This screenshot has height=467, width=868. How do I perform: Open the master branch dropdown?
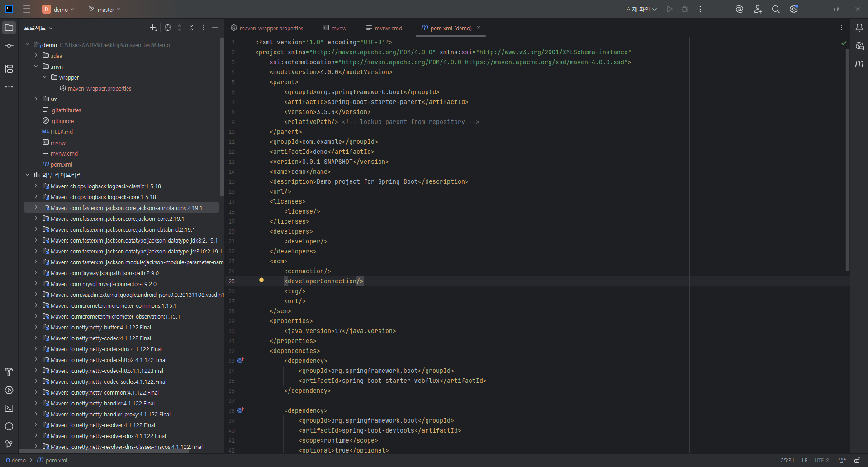(x=104, y=10)
